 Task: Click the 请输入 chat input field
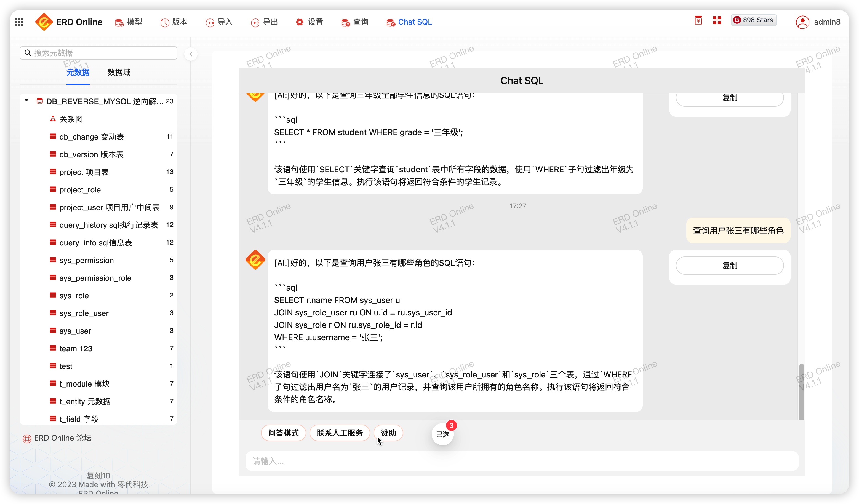click(x=522, y=461)
